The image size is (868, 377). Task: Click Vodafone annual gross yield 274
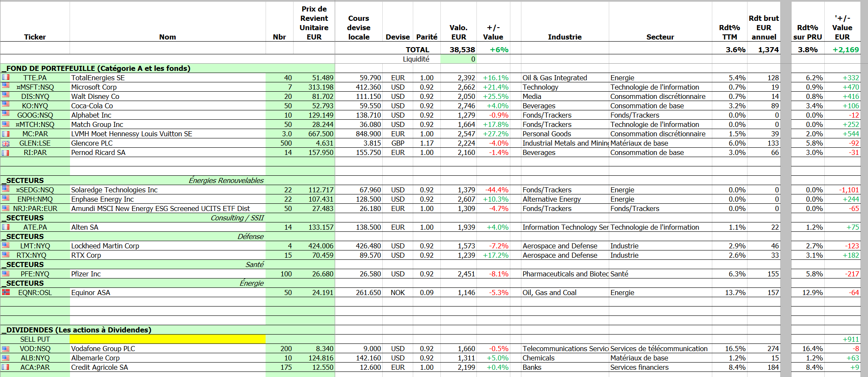click(764, 349)
